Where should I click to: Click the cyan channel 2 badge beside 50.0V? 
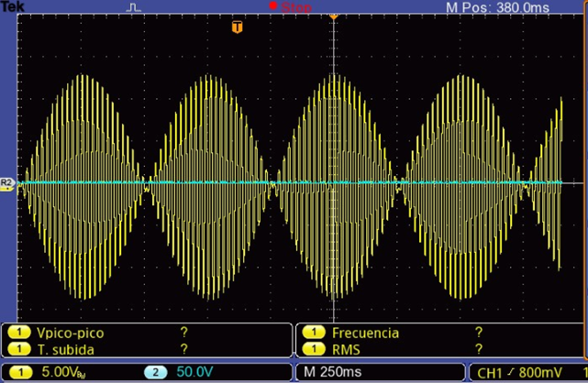(x=155, y=372)
